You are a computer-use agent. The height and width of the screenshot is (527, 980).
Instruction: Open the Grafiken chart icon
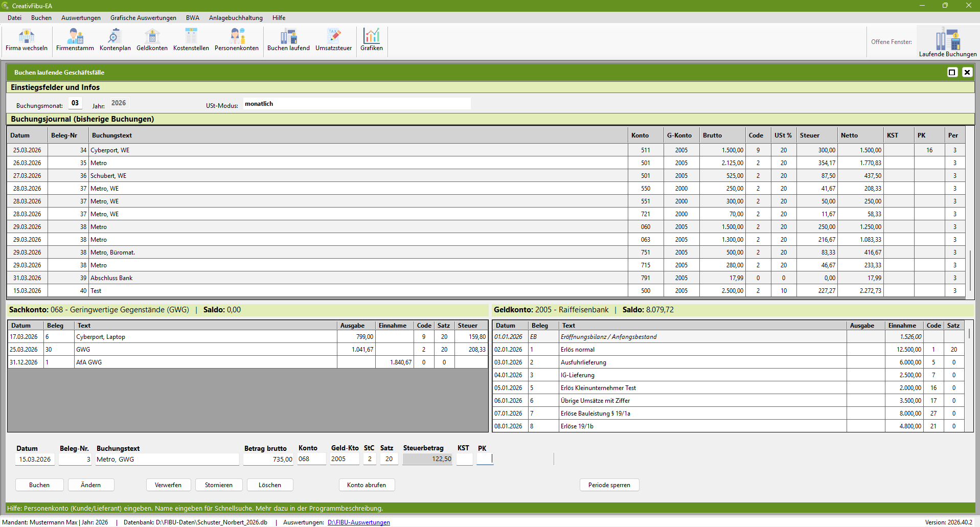tap(372, 40)
